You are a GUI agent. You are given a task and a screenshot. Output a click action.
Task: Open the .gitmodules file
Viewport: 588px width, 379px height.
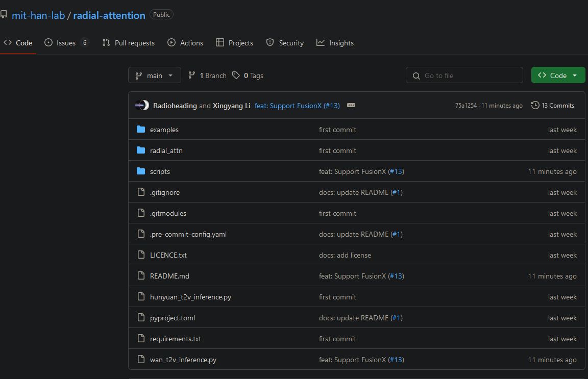click(168, 213)
